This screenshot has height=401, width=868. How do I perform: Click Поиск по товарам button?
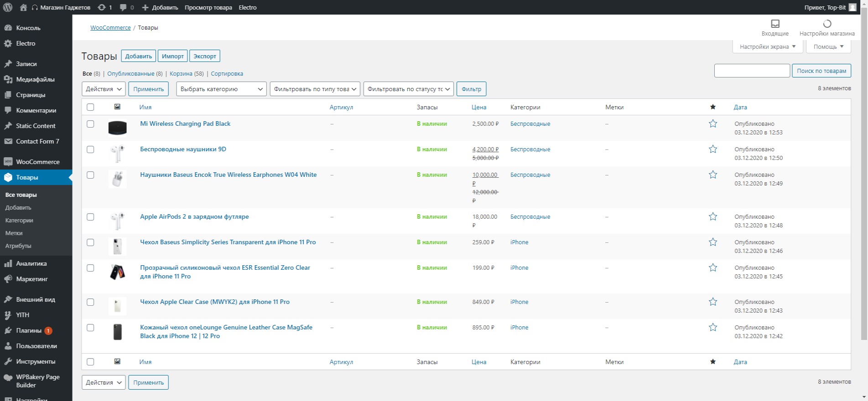pyautogui.click(x=821, y=71)
